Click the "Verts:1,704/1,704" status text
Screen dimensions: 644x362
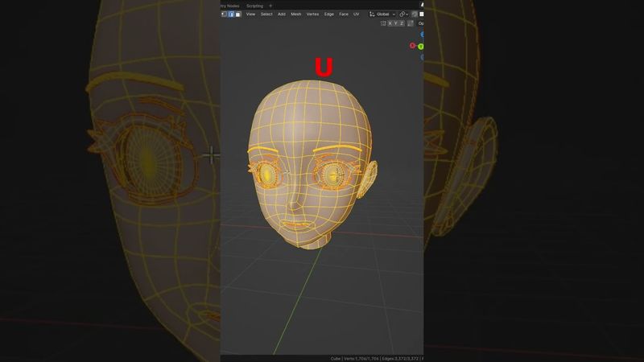pos(361,359)
